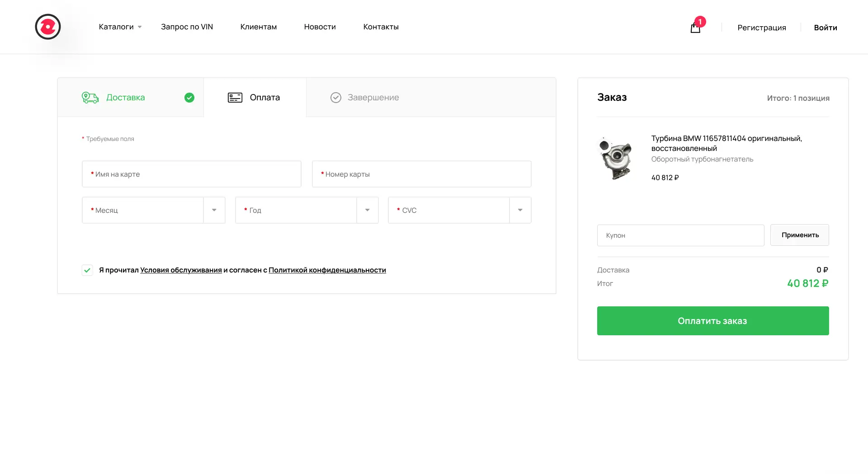Viewport: 868px width, 474px height.
Task: Click the Применить coupon button
Action: (x=800, y=235)
